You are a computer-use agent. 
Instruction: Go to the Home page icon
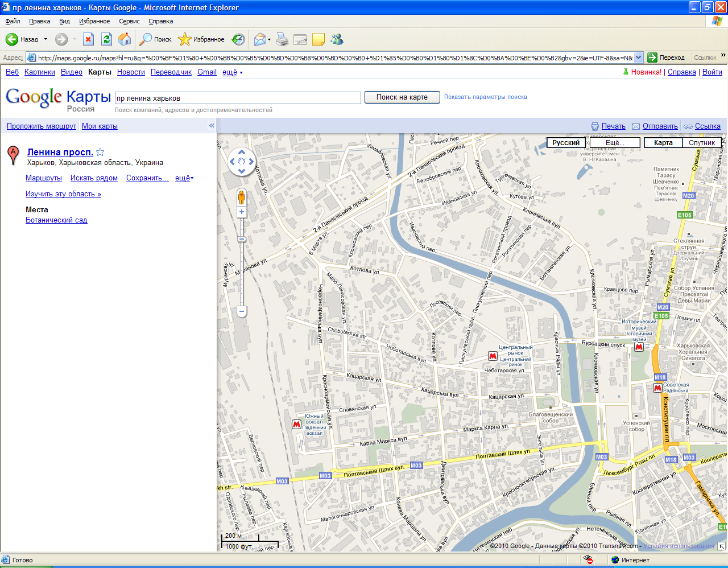click(125, 39)
